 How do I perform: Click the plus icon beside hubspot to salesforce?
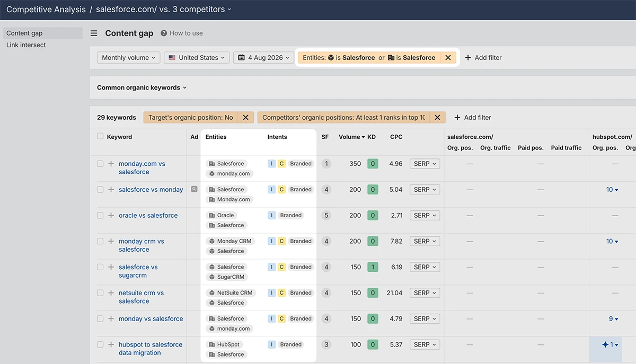pos(111,344)
